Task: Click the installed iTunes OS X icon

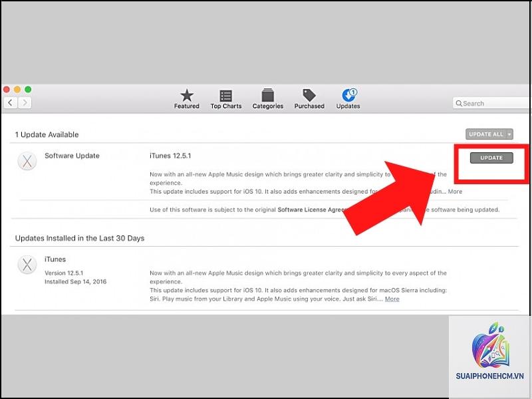Action: tap(27, 264)
